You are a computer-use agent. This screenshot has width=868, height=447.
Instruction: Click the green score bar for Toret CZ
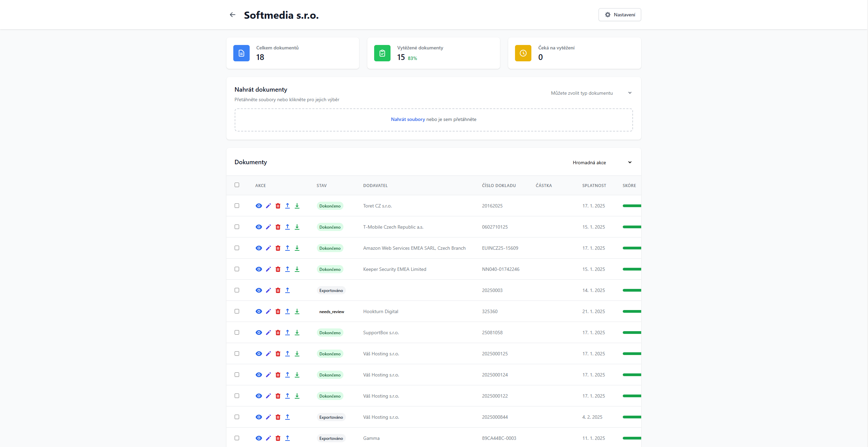[632, 206]
